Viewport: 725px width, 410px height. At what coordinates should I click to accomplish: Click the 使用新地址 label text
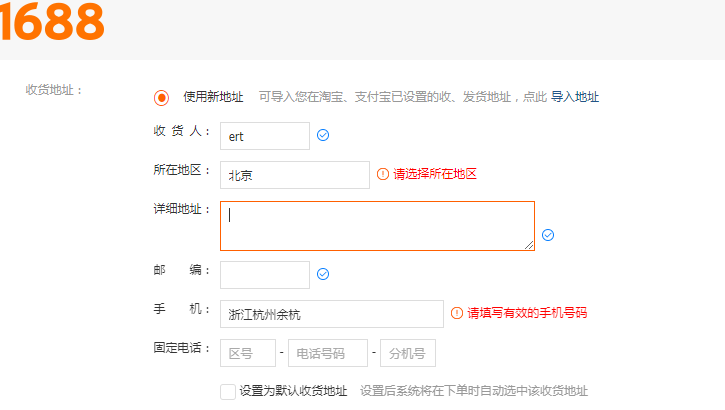[213, 98]
